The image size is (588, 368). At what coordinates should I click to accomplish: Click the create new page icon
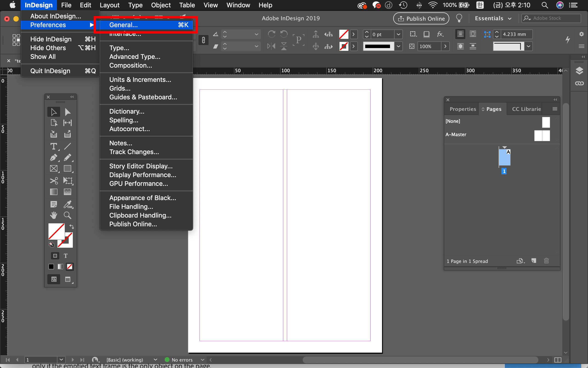[x=534, y=261]
